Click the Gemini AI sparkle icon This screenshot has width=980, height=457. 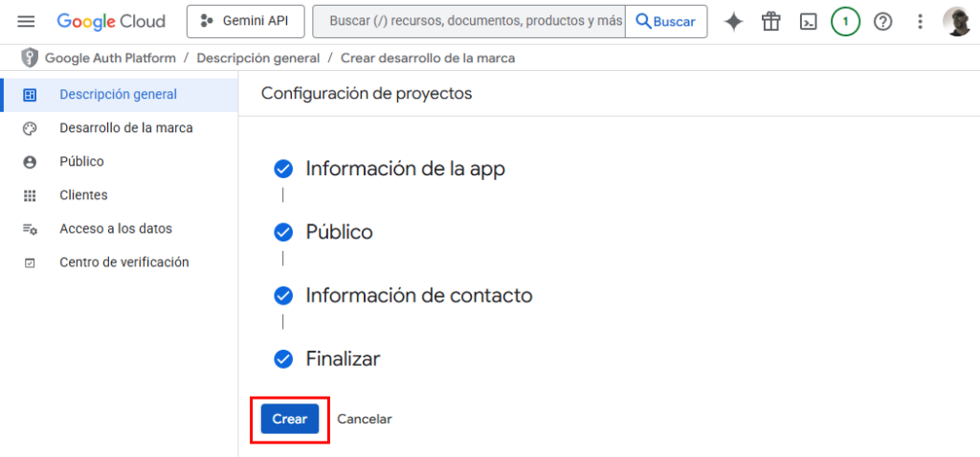[734, 21]
